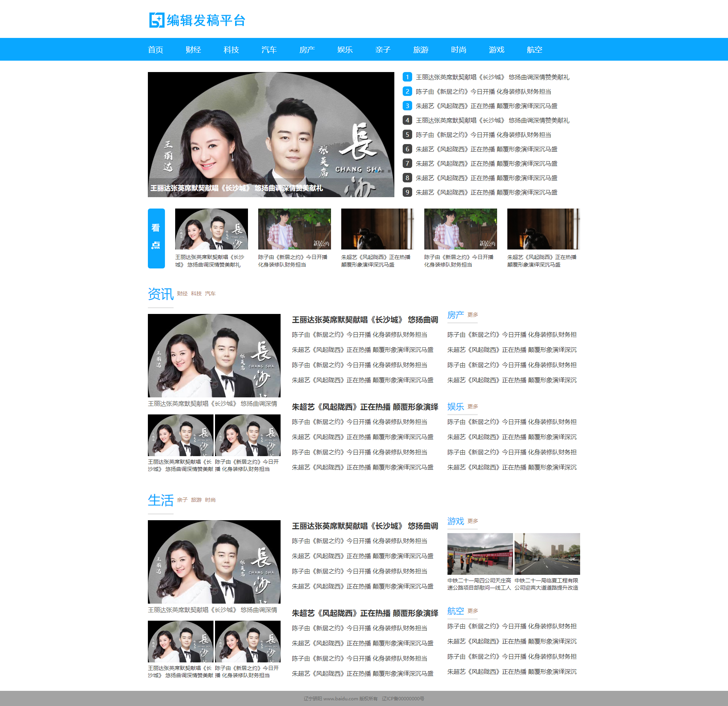
Task: Open the 旅游 sub-link under 生活
Action: [196, 500]
